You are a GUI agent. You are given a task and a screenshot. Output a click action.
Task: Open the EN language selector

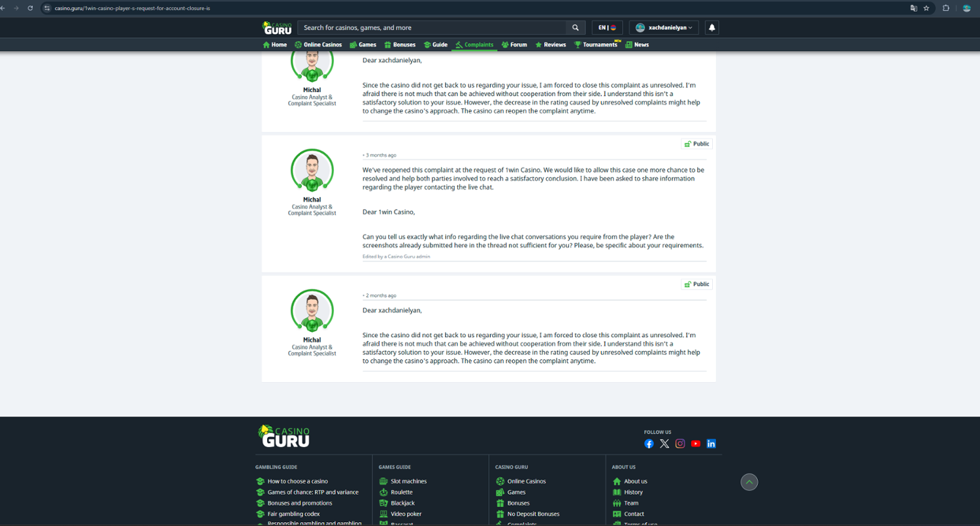point(607,27)
